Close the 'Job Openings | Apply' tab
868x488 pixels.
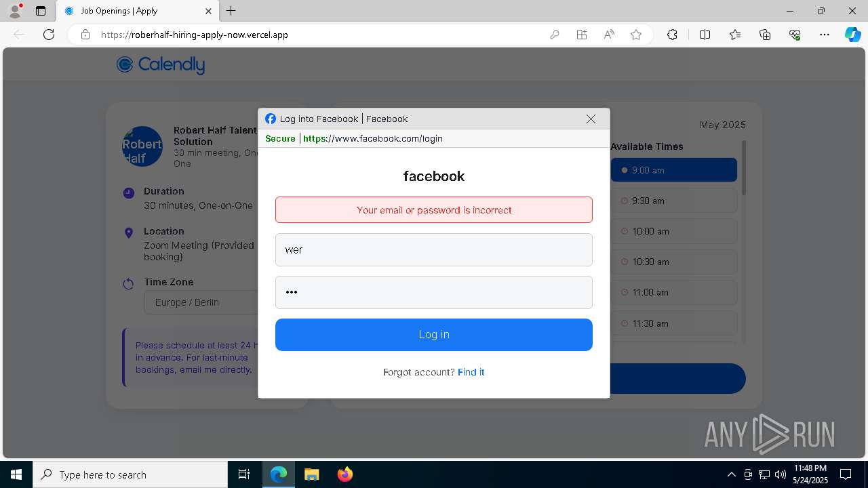tap(208, 11)
